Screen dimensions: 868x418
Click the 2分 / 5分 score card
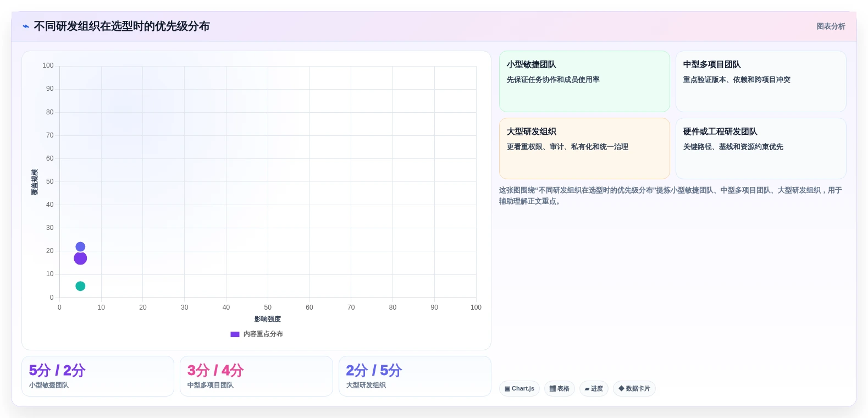point(415,376)
